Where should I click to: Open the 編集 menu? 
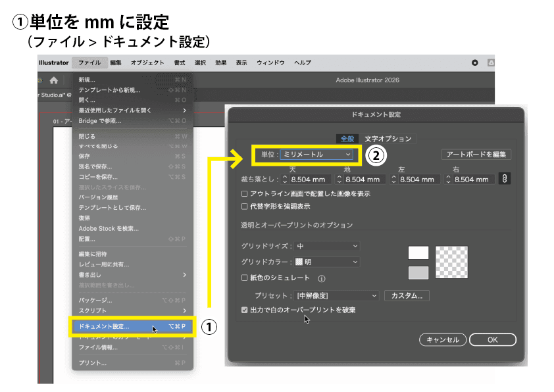(x=116, y=63)
